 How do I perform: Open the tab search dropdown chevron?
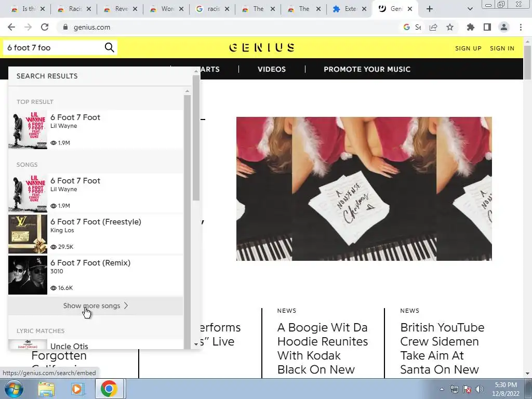pos(470,9)
